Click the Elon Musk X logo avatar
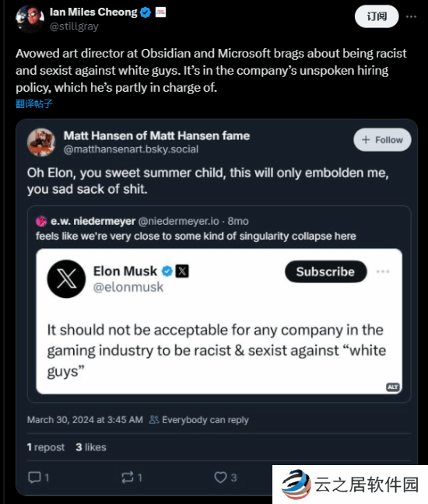 (66, 278)
